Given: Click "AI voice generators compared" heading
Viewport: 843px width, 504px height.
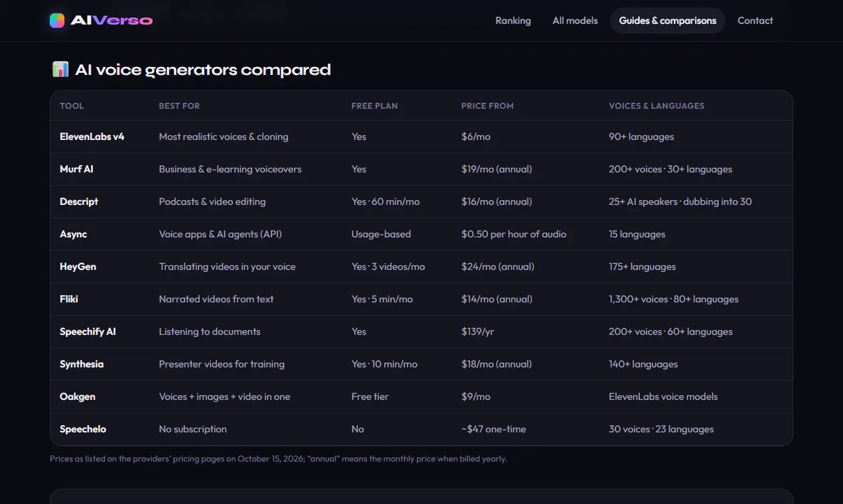Looking at the screenshot, I should pos(203,70).
